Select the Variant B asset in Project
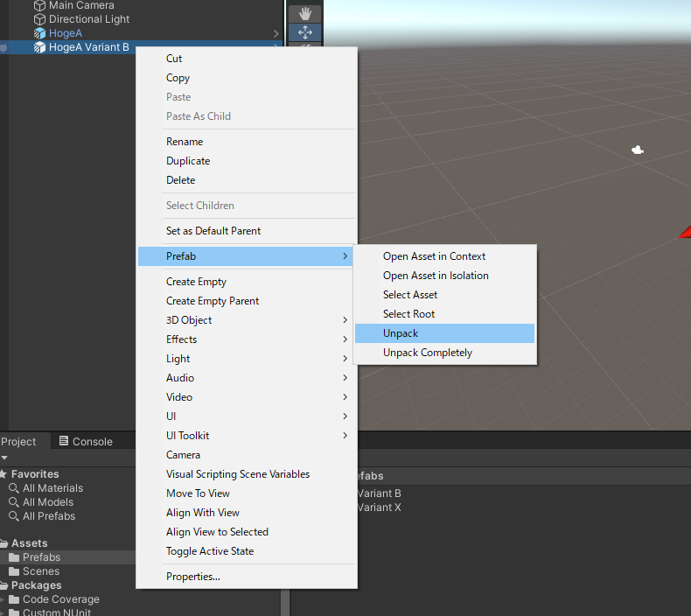This screenshot has width=691, height=616. 380,493
